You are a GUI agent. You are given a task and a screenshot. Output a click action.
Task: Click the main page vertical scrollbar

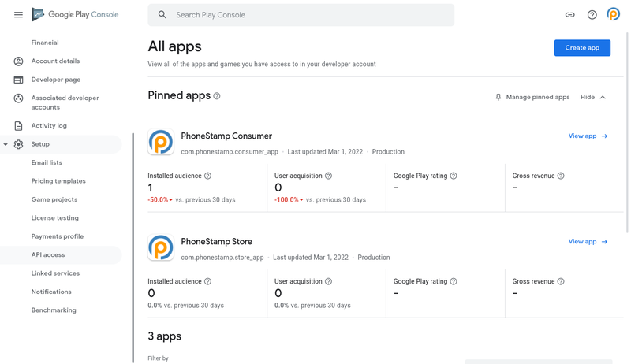click(627, 132)
